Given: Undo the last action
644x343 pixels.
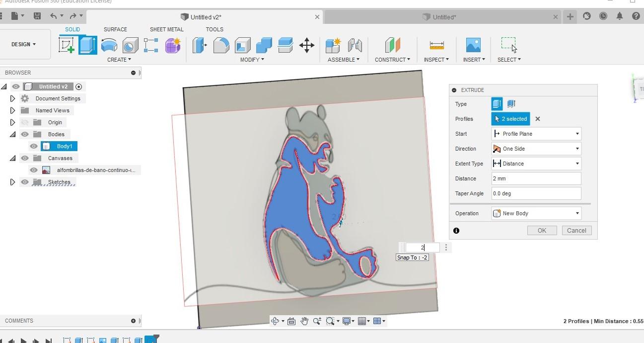Looking at the screenshot, I should pyautogui.click(x=53, y=16).
